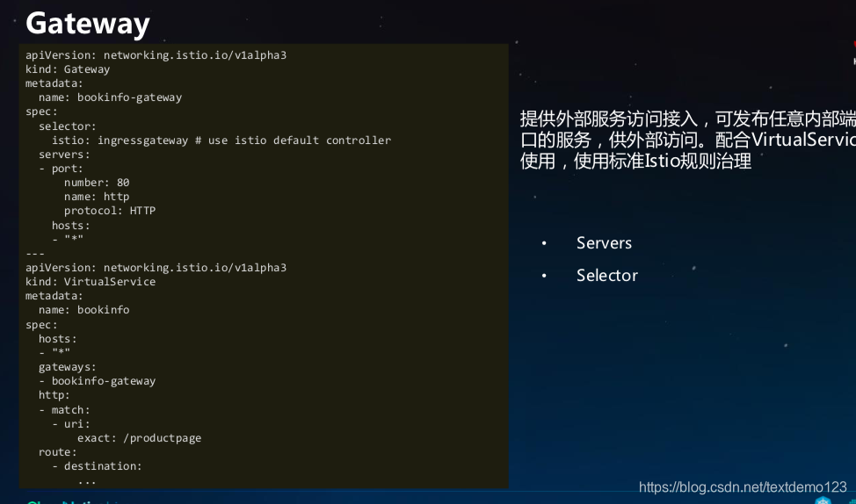
Task: Click the "gateways:" line
Action: (67, 367)
